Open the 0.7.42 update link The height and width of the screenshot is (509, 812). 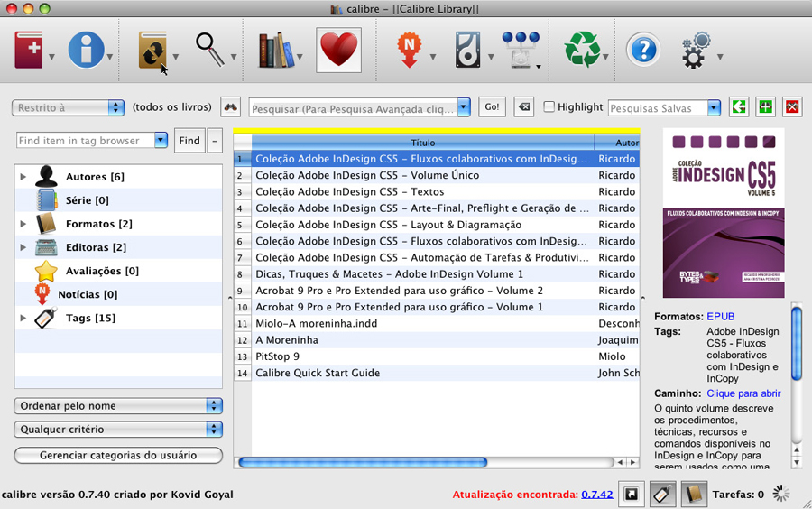(597, 495)
